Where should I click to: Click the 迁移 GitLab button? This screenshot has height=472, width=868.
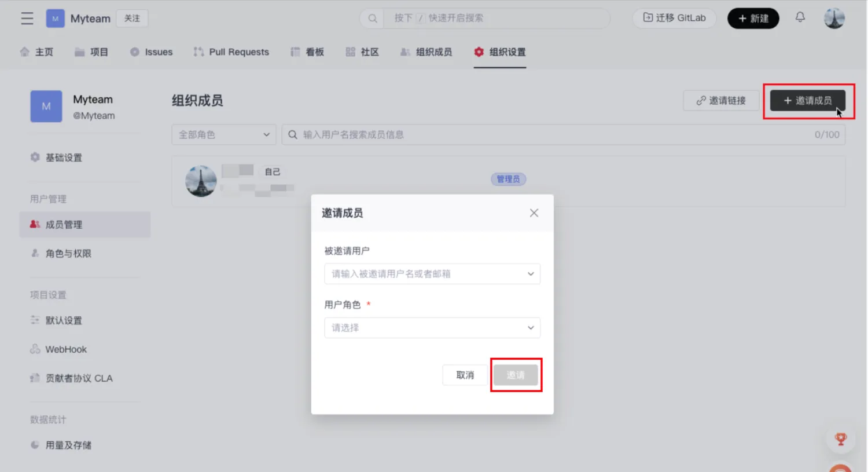click(x=674, y=18)
